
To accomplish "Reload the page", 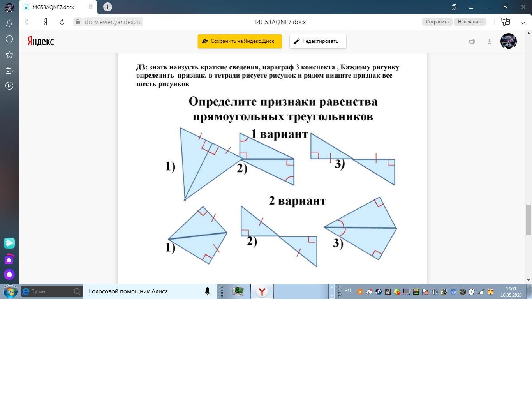I will (62, 22).
